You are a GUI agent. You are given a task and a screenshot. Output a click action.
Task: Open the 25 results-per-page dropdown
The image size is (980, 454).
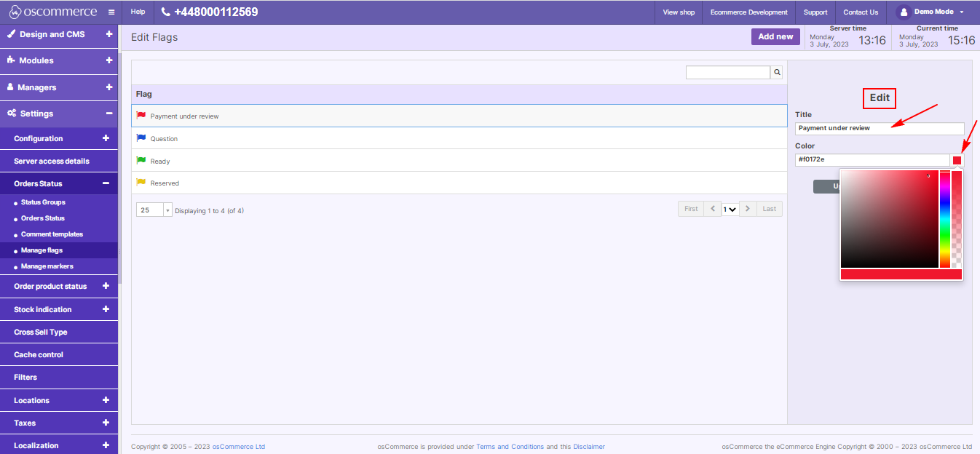[x=154, y=209]
